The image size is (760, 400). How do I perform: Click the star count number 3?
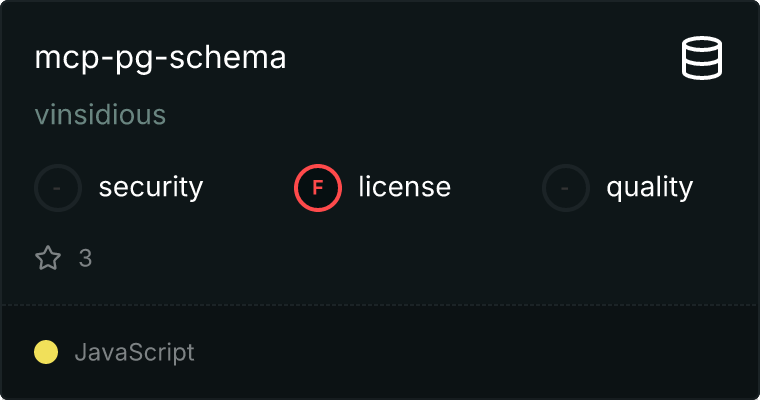[85, 259]
